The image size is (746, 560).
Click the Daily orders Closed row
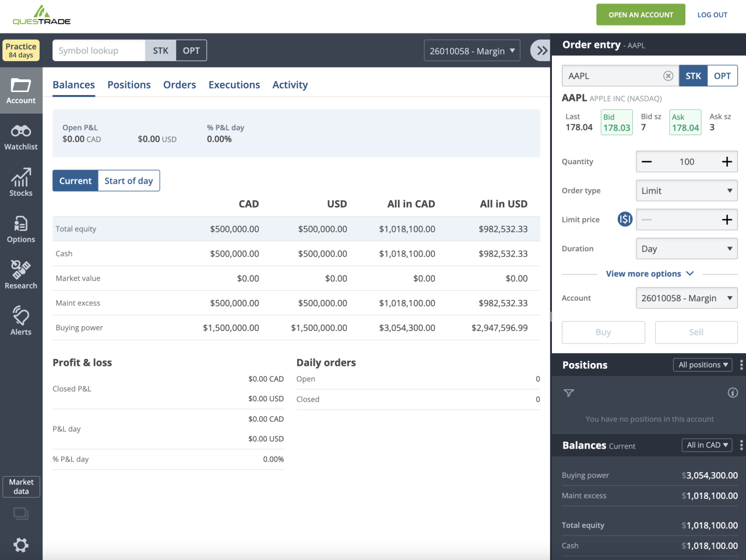click(x=418, y=399)
